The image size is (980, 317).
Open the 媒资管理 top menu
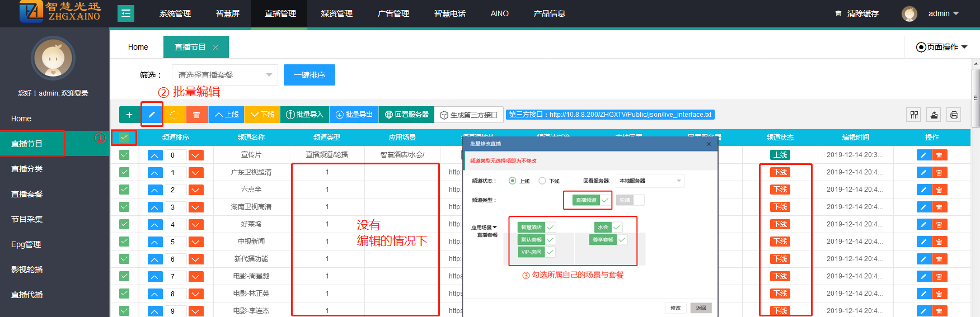(x=336, y=13)
